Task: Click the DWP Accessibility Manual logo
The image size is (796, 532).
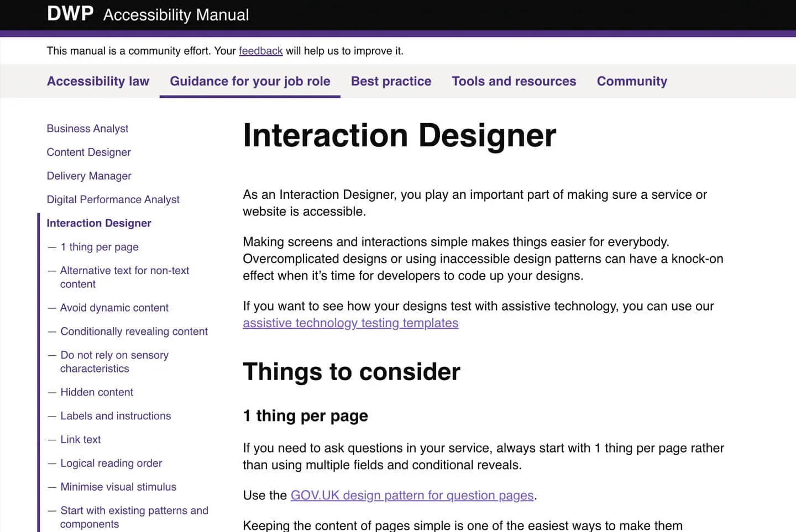Action: pos(146,14)
